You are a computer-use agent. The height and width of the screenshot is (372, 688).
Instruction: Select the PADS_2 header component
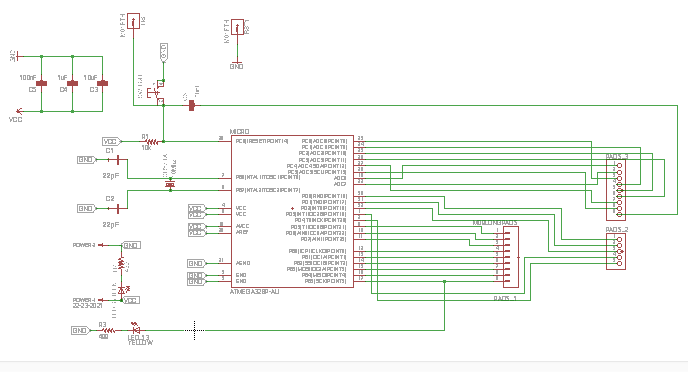click(616, 251)
